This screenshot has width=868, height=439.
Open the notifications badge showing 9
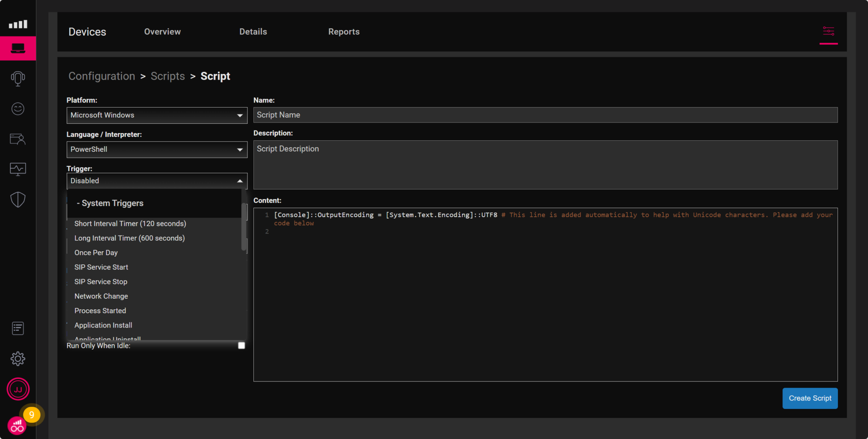point(32,415)
